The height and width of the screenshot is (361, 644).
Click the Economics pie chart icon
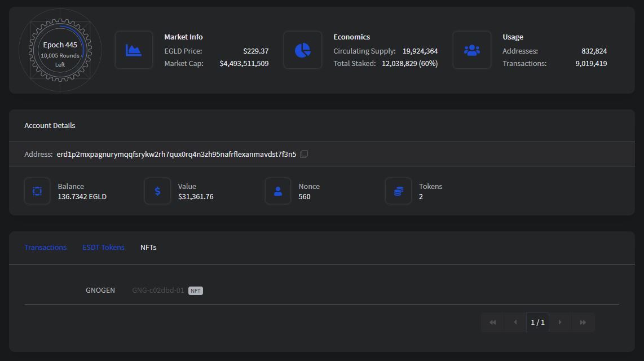coord(303,50)
